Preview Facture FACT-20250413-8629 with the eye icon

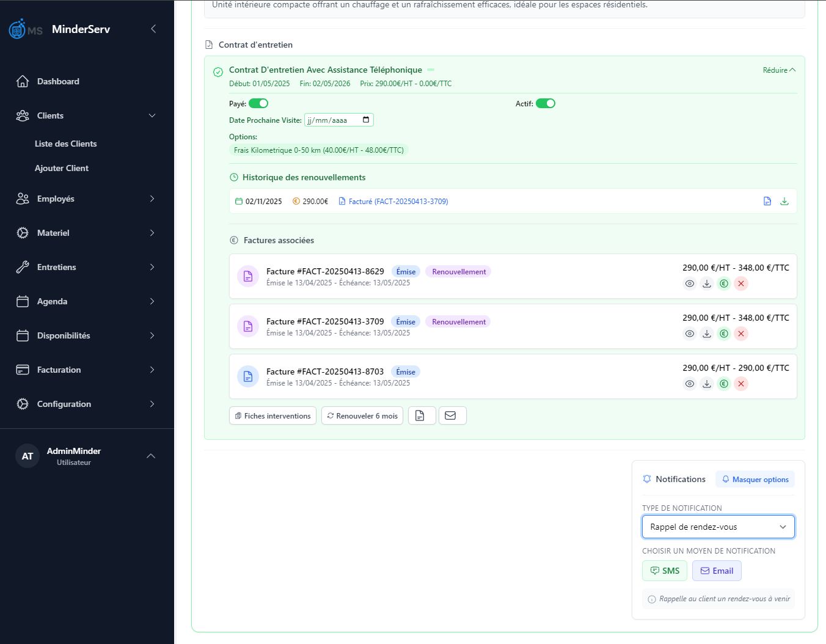coord(690,284)
